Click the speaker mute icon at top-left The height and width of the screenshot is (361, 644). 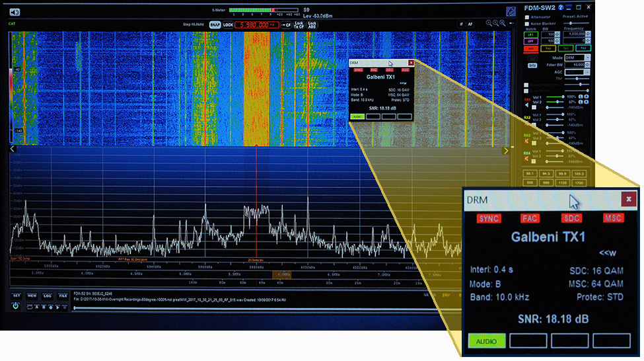(15, 11)
